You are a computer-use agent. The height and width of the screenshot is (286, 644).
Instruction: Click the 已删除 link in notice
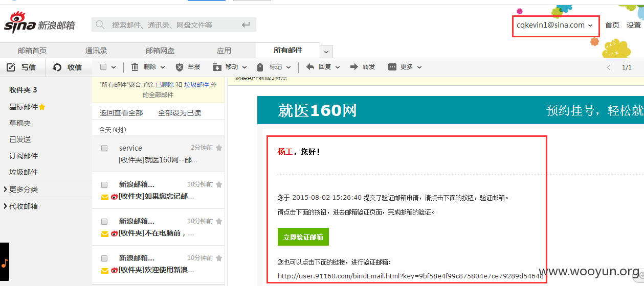pyautogui.click(x=165, y=85)
